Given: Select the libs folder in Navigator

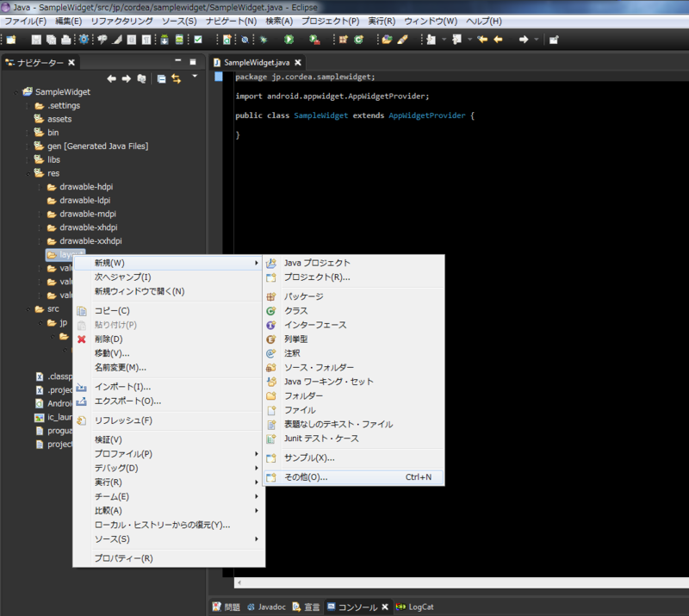Looking at the screenshot, I should click(x=53, y=159).
